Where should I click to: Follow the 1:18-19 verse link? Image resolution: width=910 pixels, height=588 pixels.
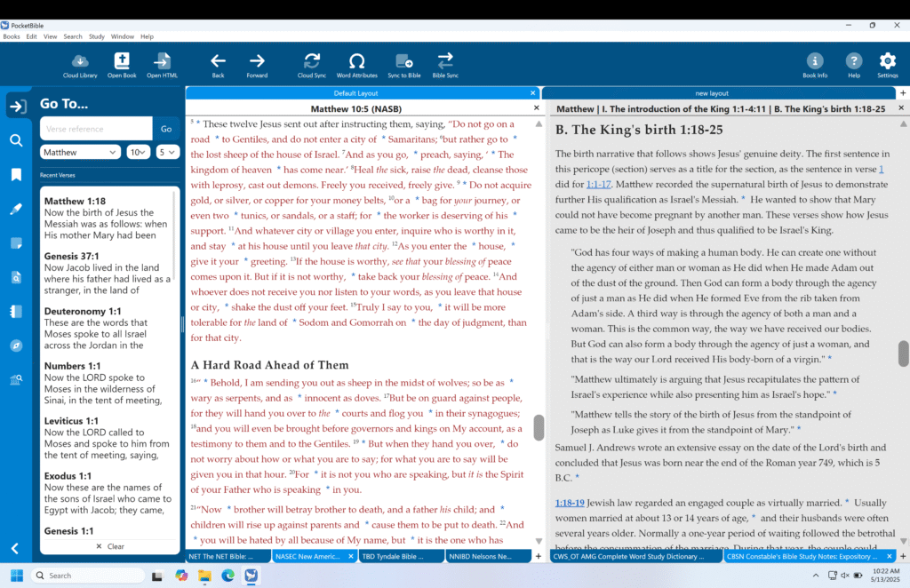570,503
